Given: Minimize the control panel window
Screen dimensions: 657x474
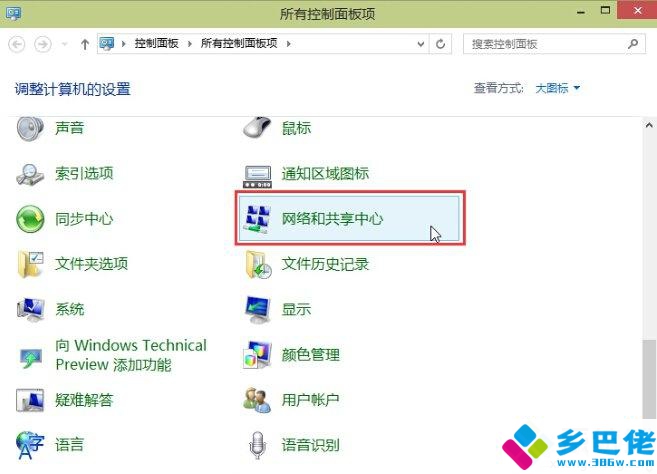Looking at the screenshot, I should pos(581,12).
